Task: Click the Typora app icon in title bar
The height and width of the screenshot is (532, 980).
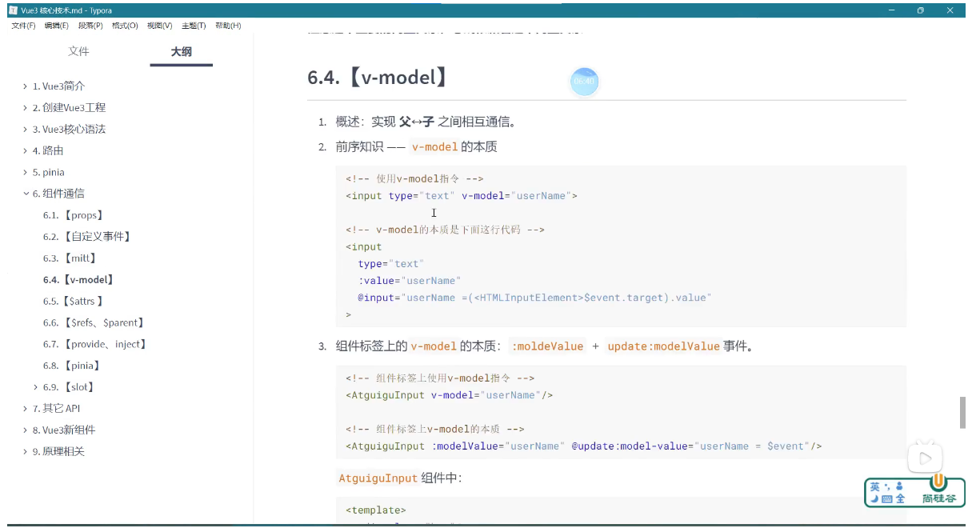Action: point(13,10)
